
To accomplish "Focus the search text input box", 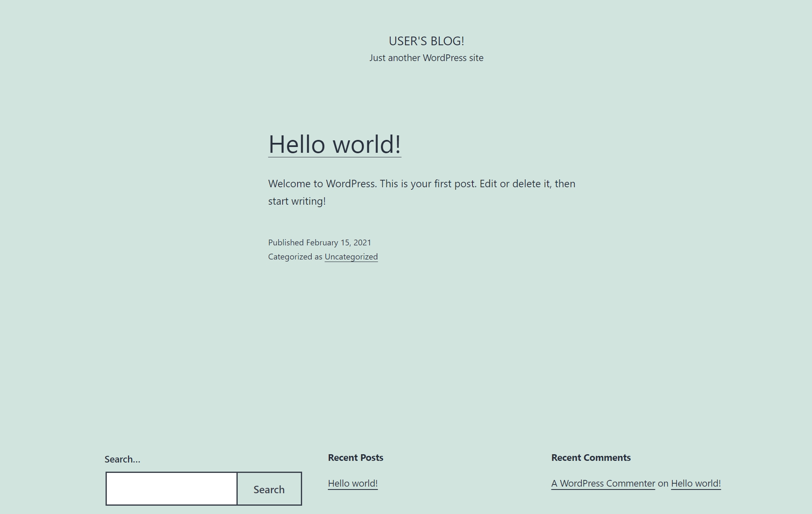I will 171,489.
